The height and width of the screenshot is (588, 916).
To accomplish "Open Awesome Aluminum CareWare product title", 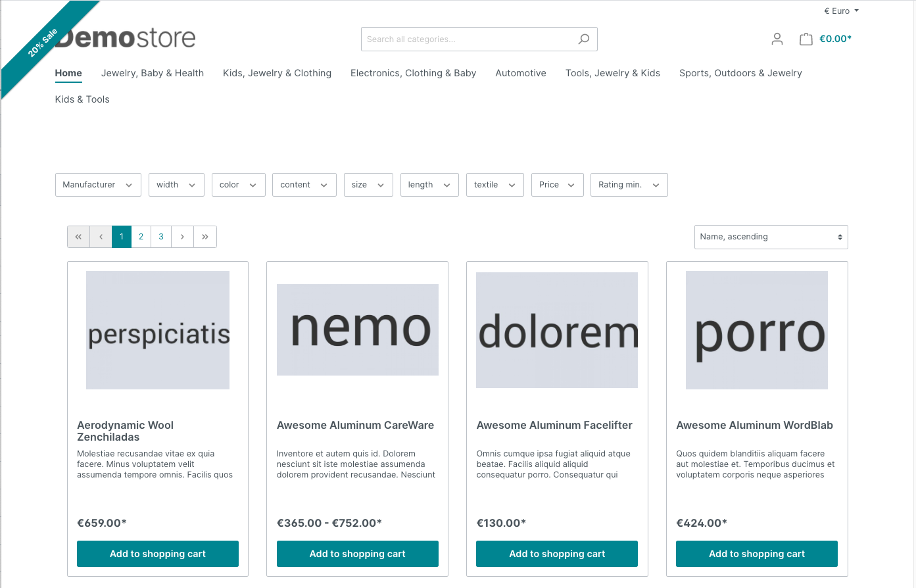I will [355, 426].
